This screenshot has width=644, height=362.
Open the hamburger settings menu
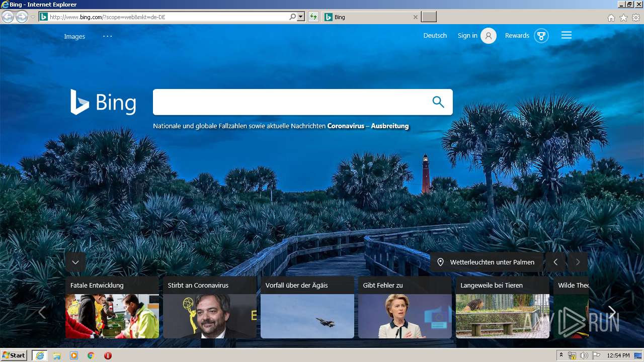(567, 35)
